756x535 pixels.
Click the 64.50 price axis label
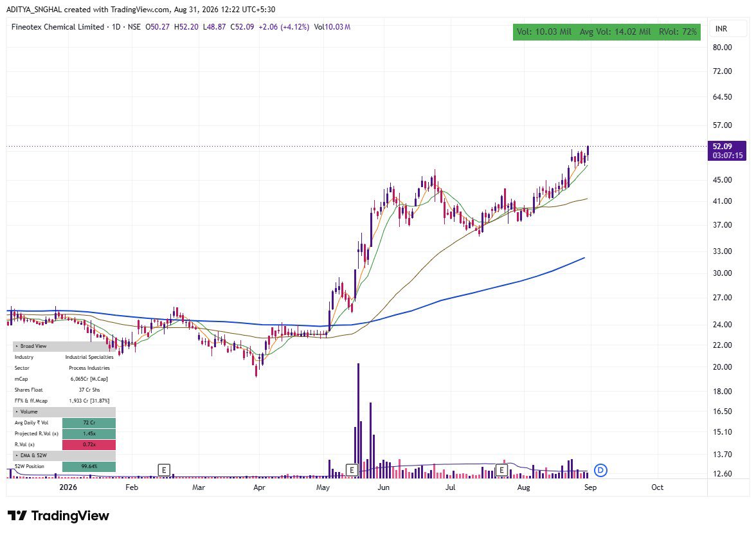pyautogui.click(x=723, y=97)
